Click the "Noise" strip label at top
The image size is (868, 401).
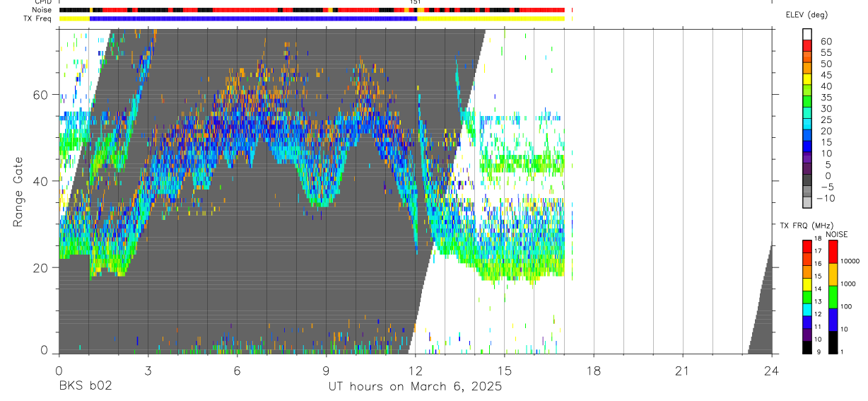click(42, 10)
